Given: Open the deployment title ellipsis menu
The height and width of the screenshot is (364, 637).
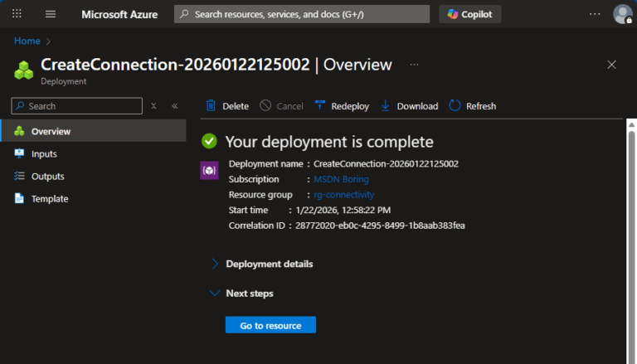Looking at the screenshot, I should coord(414,65).
